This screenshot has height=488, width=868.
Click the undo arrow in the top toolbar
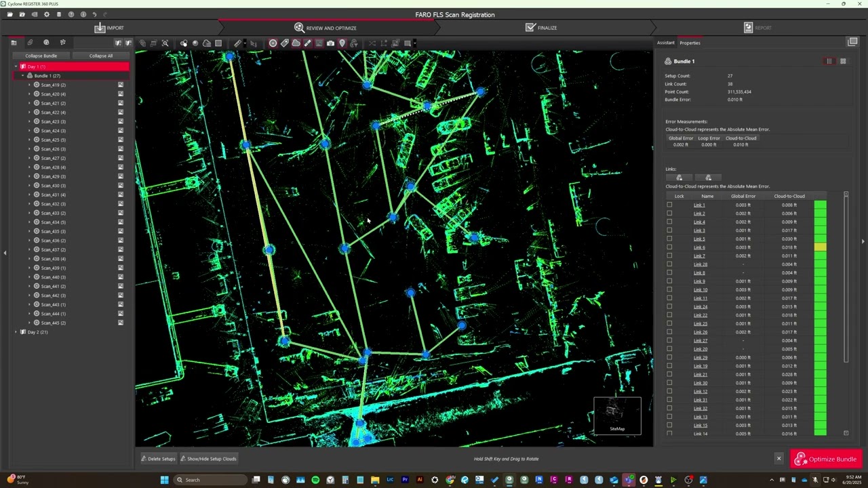[94, 14]
